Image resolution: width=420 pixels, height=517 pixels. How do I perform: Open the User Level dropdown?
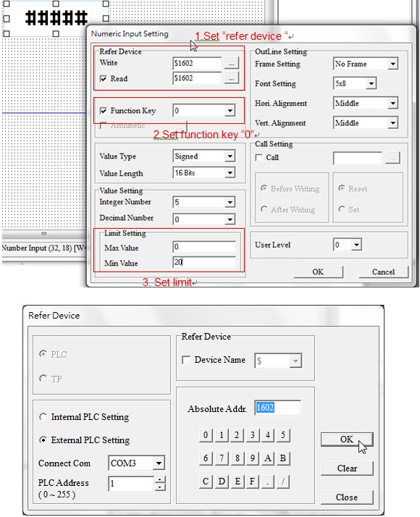point(356,245)
